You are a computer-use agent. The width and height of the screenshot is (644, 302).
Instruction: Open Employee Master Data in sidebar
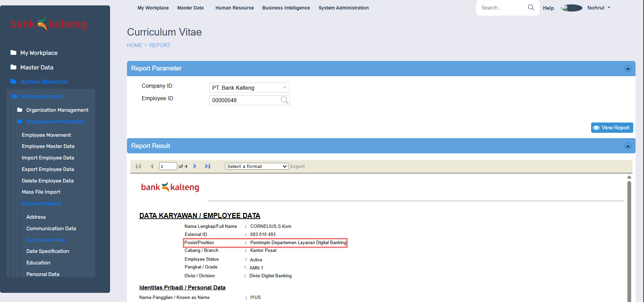click(48, 146)
